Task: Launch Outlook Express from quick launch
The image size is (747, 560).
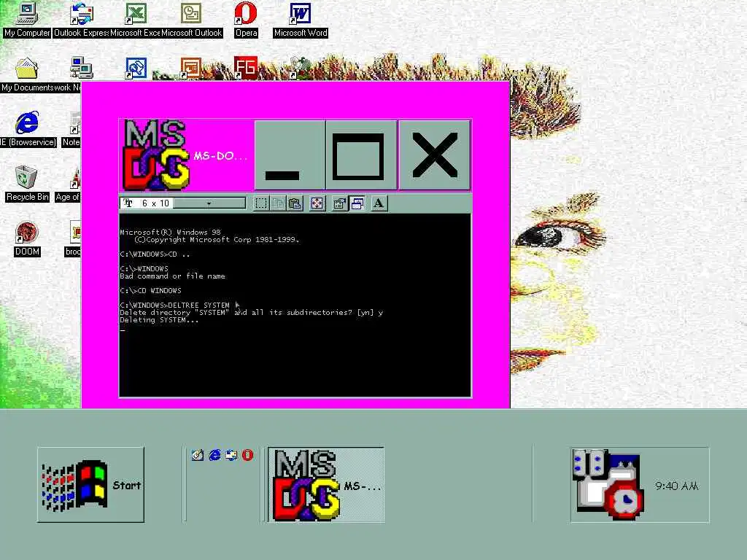Action: tap(231, 455)
